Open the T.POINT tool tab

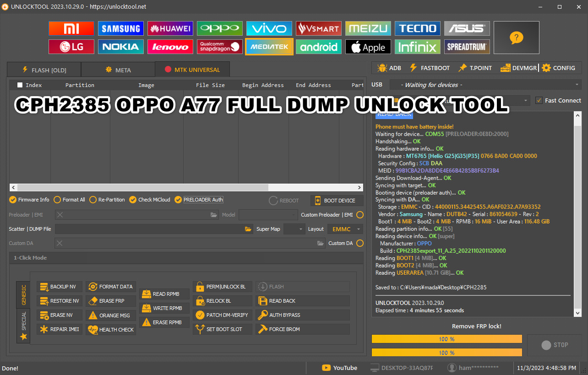pos(475,68)
